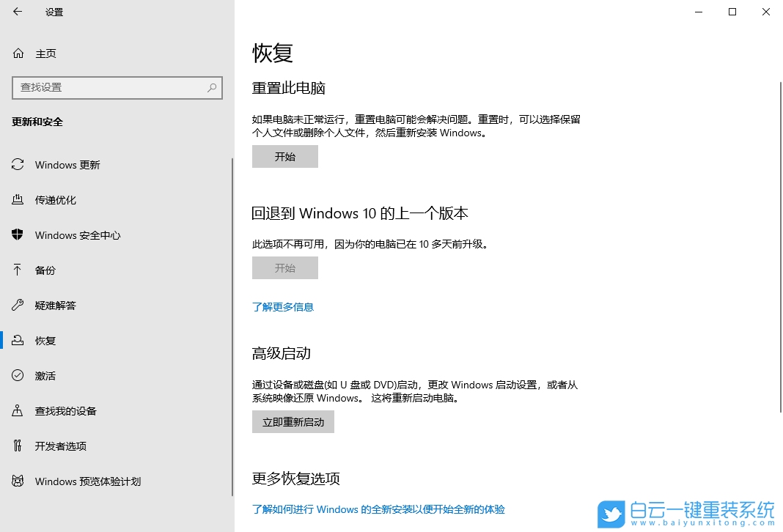
Task: Select the 恢复 sidebar entry
Action: click(45, 340)
